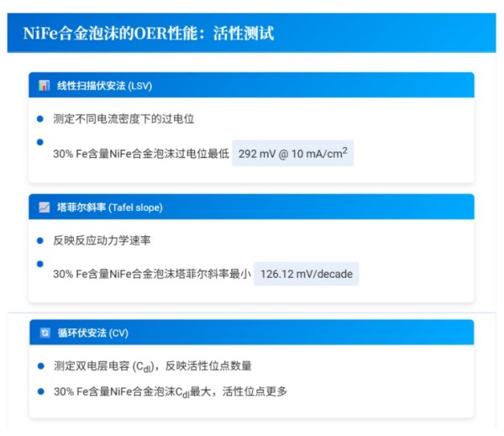Image resolution: width=504 pixels, height=436 pixels.
Task: Click the bullet before 测定双电层电容
Action: click(40, 366)
